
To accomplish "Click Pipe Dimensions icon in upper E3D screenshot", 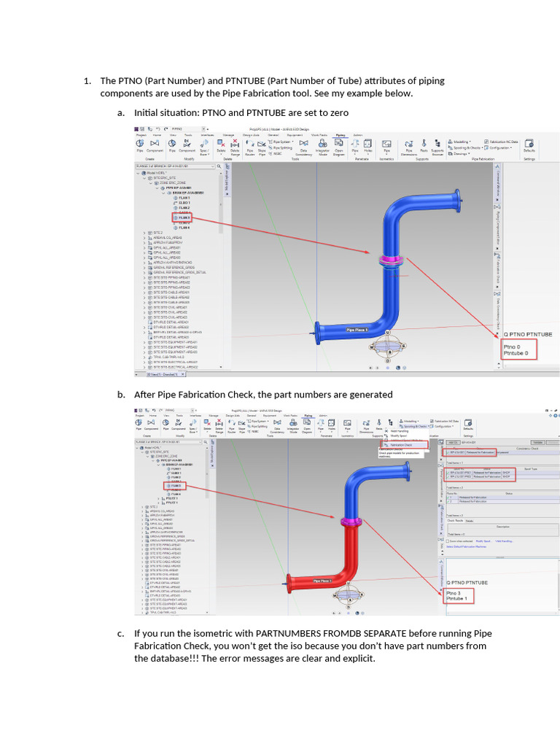I will click(x=409, y=144).
